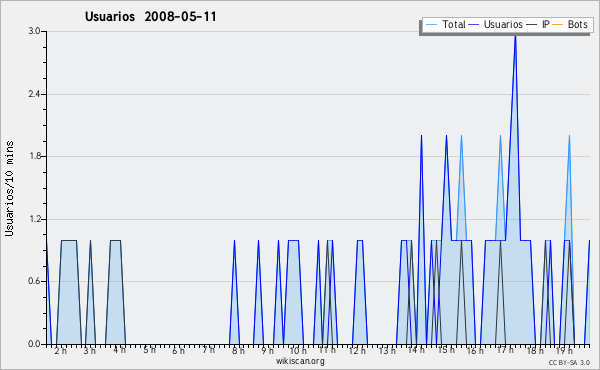
Task: Click the '14 h' x-axis label
Action: coord(416,350)
